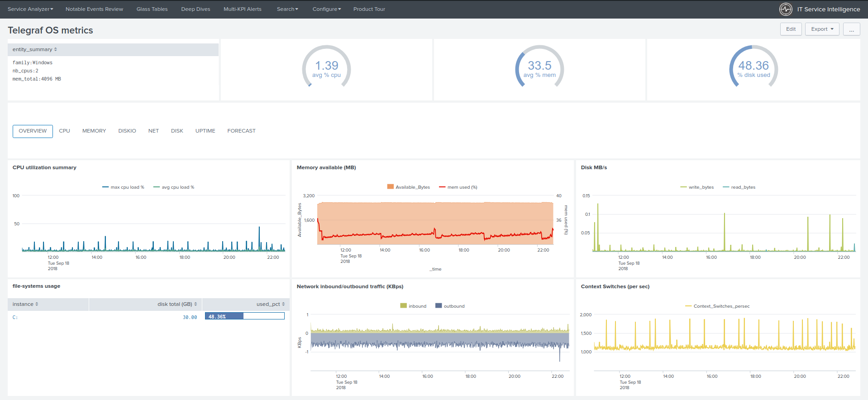
Task: Click the Memory available (MB) title
Action: (326, 167)
